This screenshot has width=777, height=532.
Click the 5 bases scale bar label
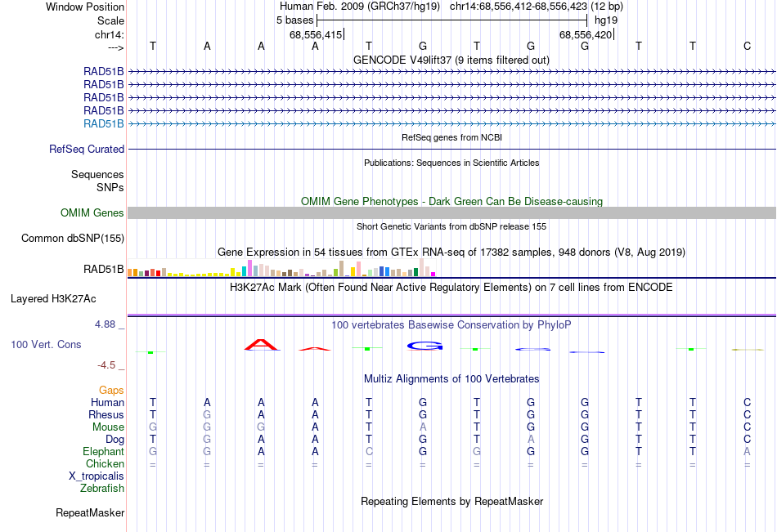click(294, 20)
